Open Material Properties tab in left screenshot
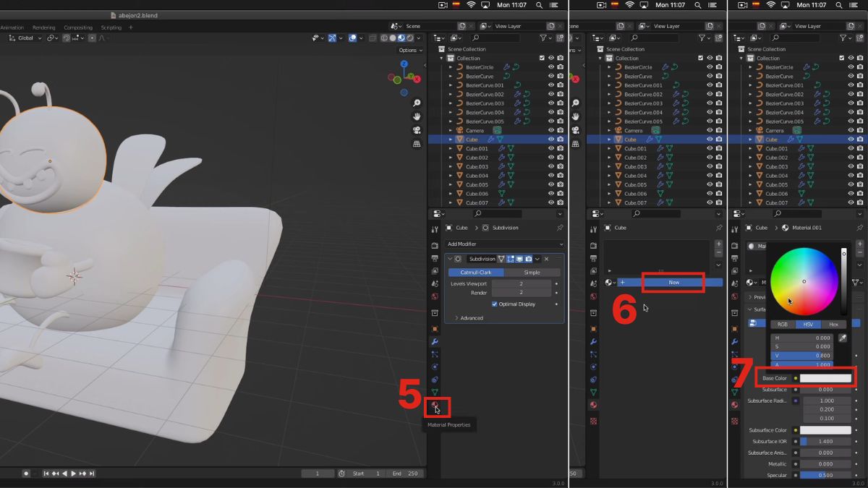Viewport: 868px width, 488px height. click(435, 406)
